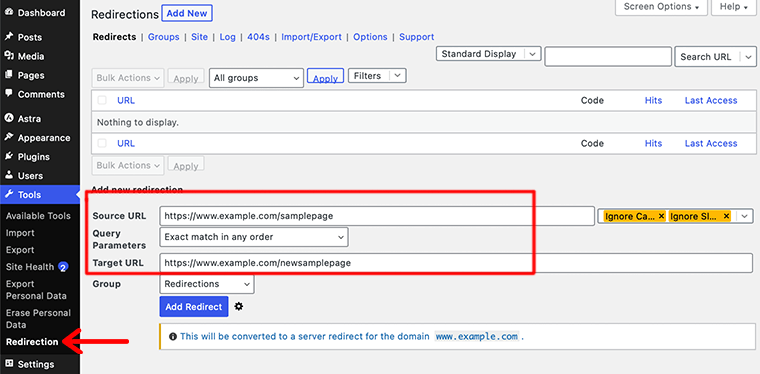Click the Site Health badge showing 2
This screenshot has height=374, width=760.
[63, 267]
